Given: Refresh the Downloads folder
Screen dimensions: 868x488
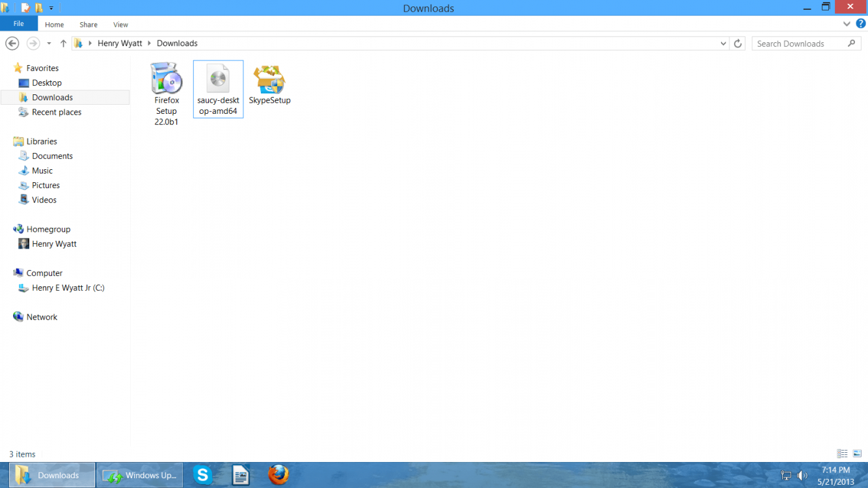Looking at the screenshot, I should (x=738, y=44).
